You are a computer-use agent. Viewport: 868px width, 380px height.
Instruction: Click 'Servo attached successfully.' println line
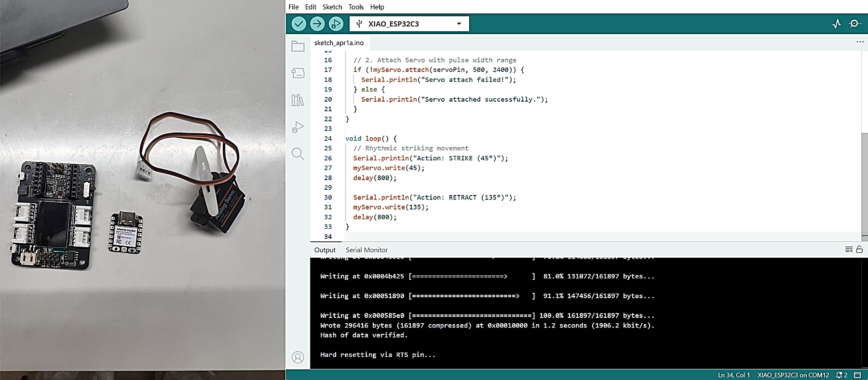[x=454, y=99]
